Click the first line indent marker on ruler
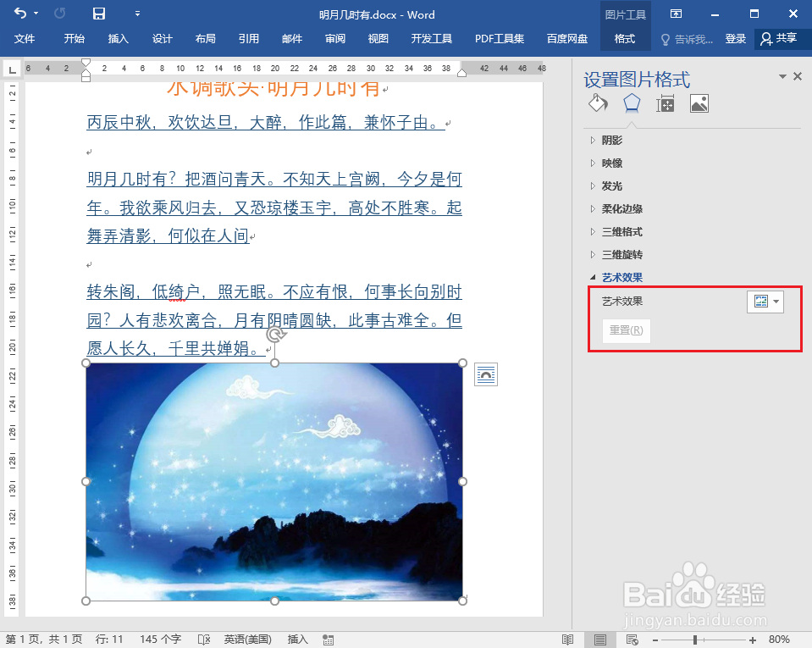 [86, 63]
